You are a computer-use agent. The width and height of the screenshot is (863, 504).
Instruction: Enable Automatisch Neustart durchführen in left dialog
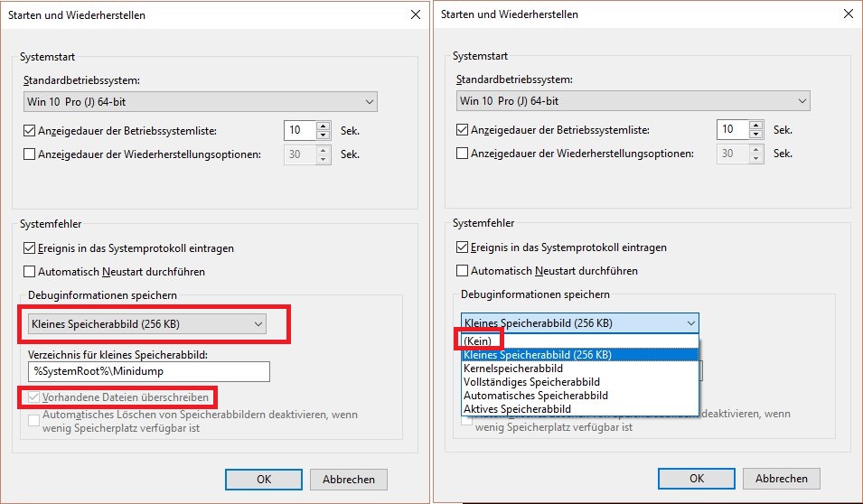(29, 272)
